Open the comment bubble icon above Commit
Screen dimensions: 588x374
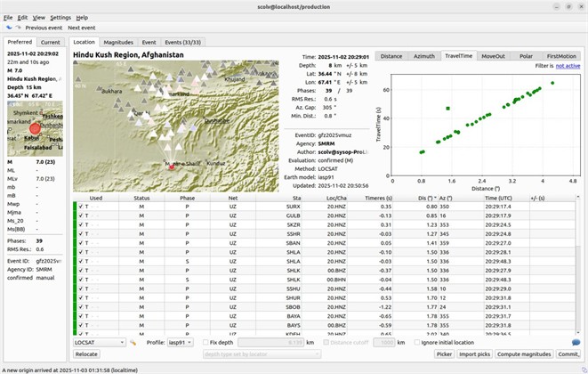click(576, 343)
